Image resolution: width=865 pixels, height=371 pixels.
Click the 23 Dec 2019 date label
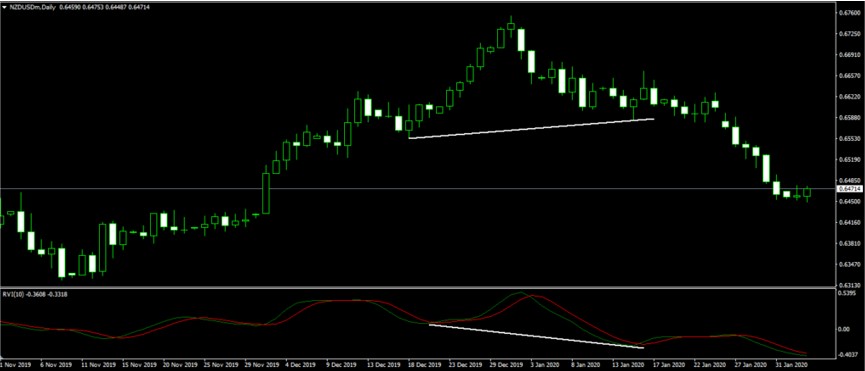pos(467,365)
